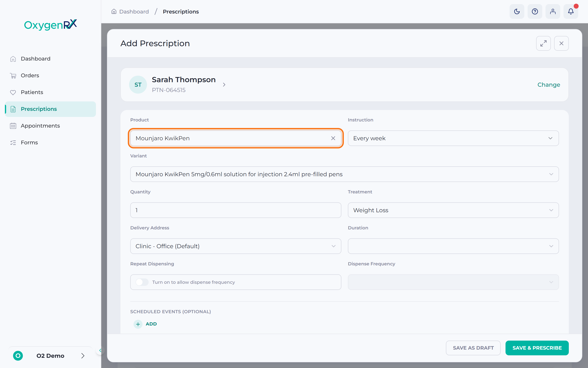
Task: Click the plus icon to add event
Action: click(138, 324)
